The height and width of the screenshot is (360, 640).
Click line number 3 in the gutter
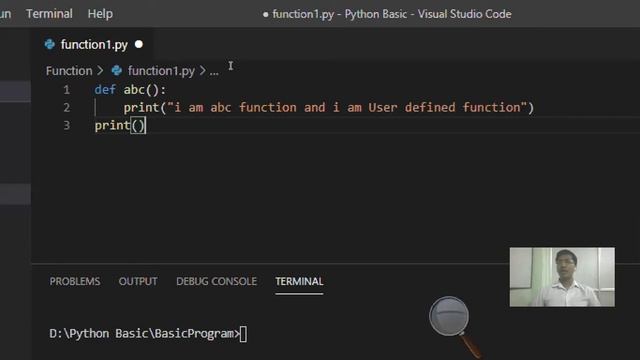pos(67,125)
